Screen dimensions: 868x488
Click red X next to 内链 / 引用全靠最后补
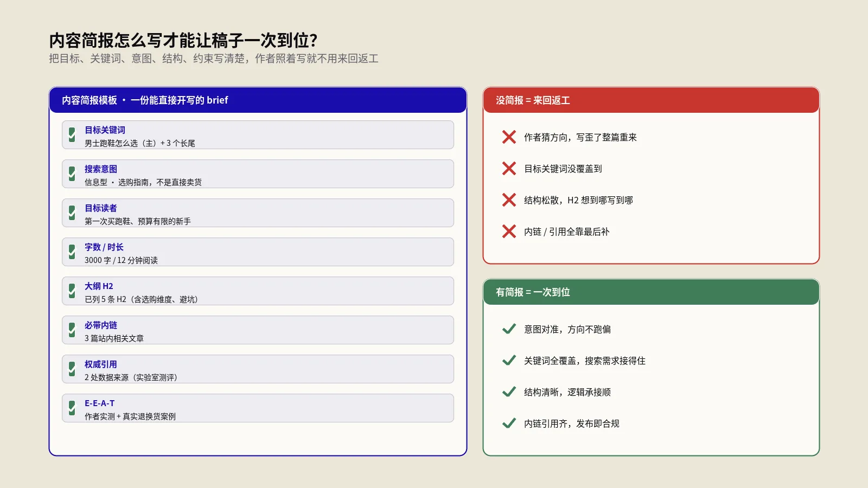509,232
